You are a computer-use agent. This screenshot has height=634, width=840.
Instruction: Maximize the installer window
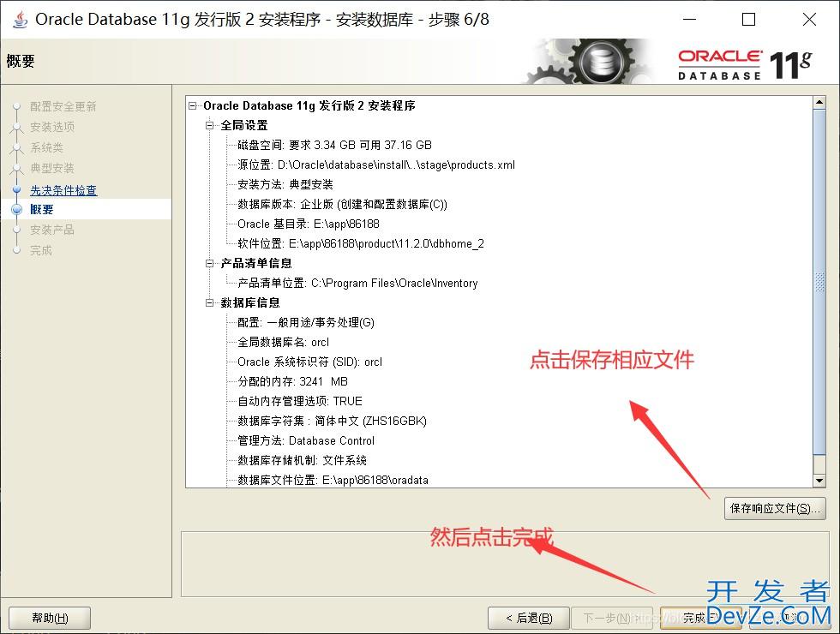point(748,19)
